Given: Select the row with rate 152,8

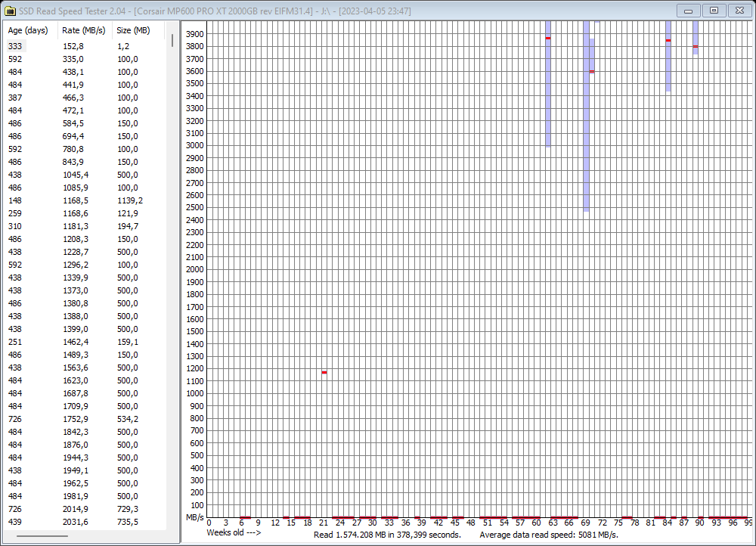Looking at the screenshot, I should point(85,46).
